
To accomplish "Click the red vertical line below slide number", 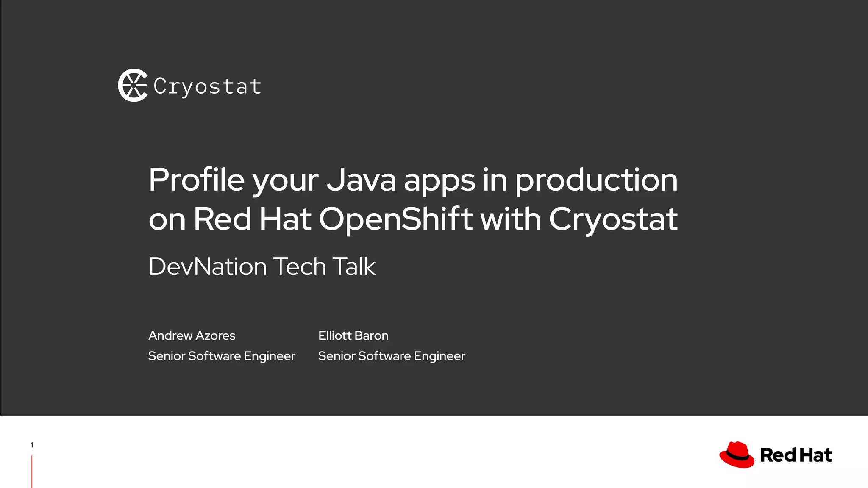I will [32, 471].
